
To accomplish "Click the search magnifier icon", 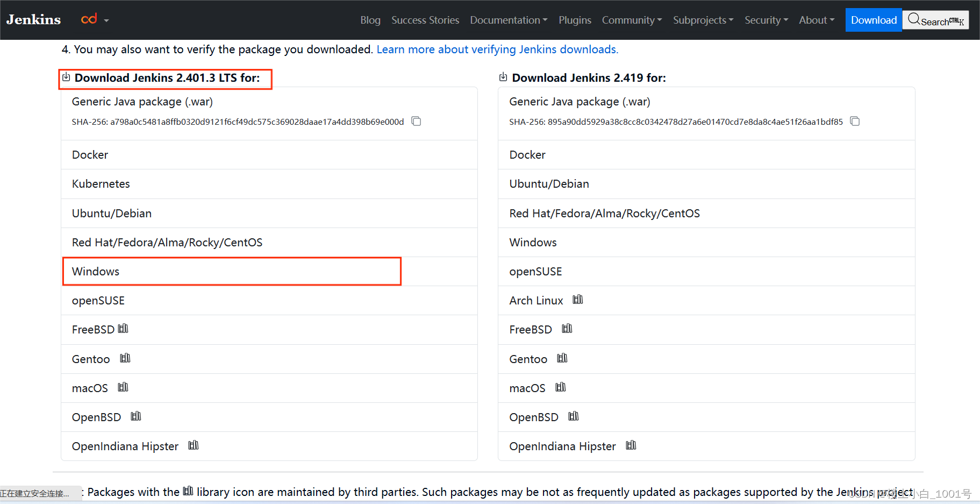I will pos(913,19).
